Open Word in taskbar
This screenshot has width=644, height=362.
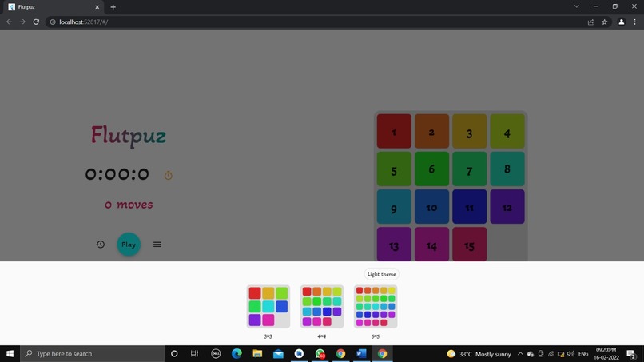[361, 353]
